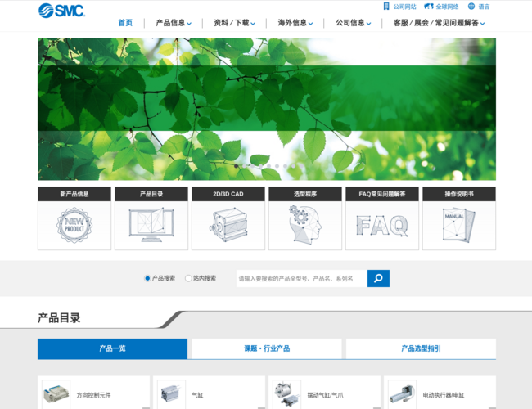Click the 方向控制元件 label
532x409 pixels.
point(93,395)
